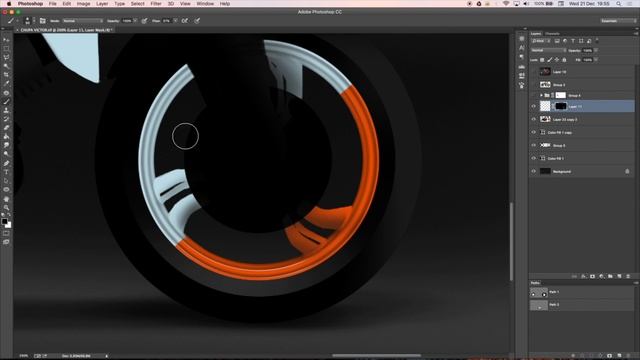Open the Image menu
640x360 pixels.
(x=83, y=4)
